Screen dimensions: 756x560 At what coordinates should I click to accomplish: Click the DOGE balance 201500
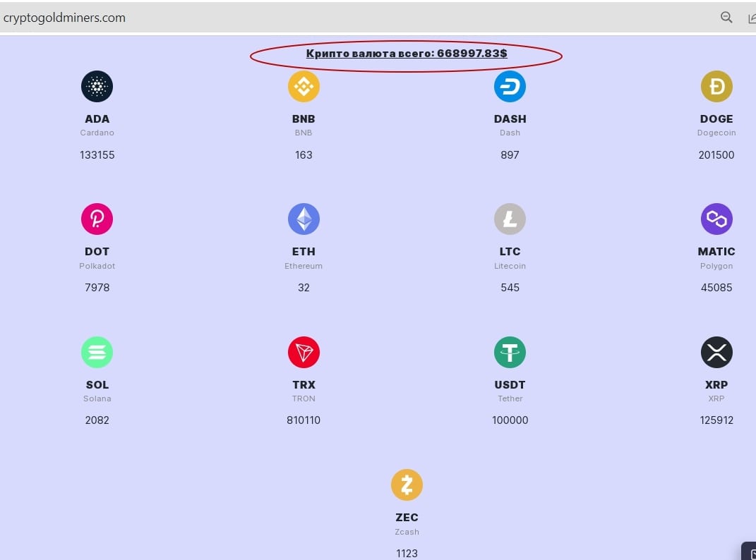pos(716,155)
